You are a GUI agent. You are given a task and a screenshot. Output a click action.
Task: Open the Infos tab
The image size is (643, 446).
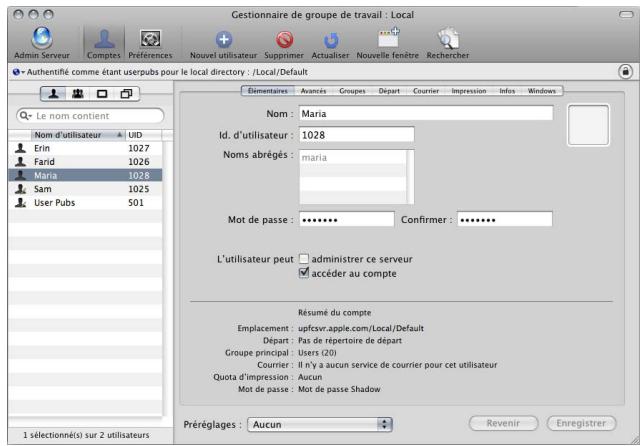507,91
